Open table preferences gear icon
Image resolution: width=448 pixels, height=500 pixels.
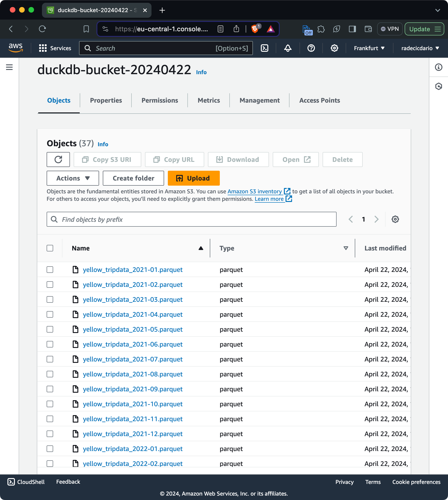pyautogui.click(x=395, y=219)
